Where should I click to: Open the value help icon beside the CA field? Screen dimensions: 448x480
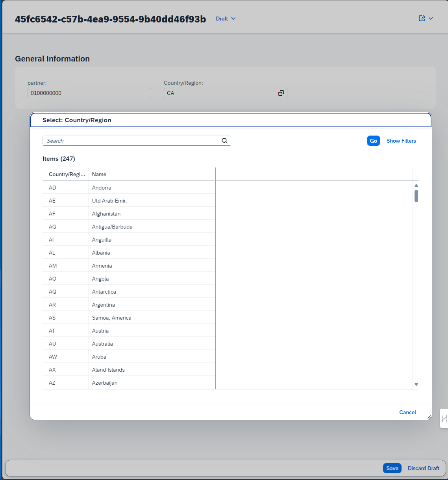(x=281, y=93)
